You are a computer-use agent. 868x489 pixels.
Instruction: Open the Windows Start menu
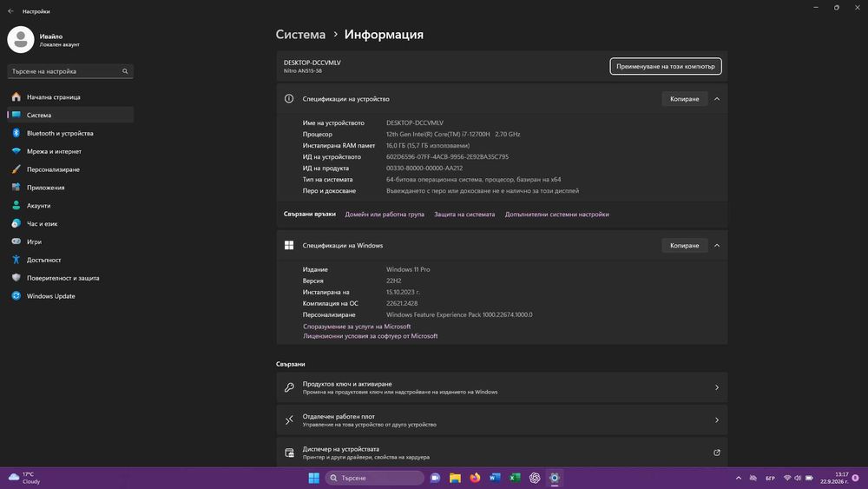(314, 478)
